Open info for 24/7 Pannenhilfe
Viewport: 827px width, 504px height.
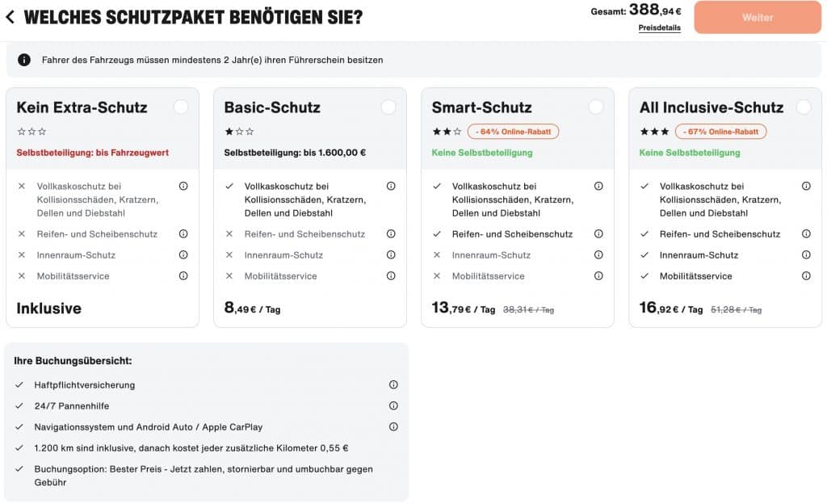tap(393, 405)
